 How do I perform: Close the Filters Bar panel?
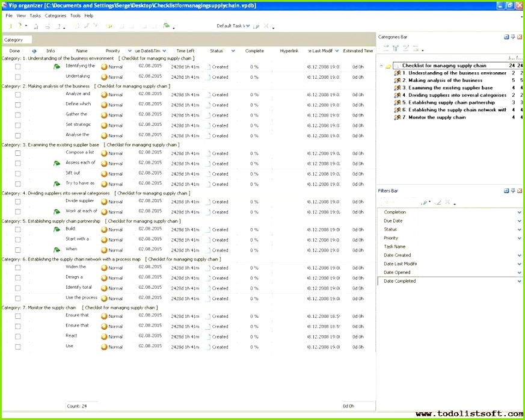(x=520, y=191)
